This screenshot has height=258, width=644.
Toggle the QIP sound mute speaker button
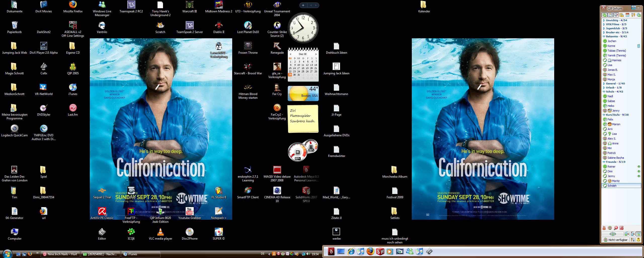[x=616, y=15]
